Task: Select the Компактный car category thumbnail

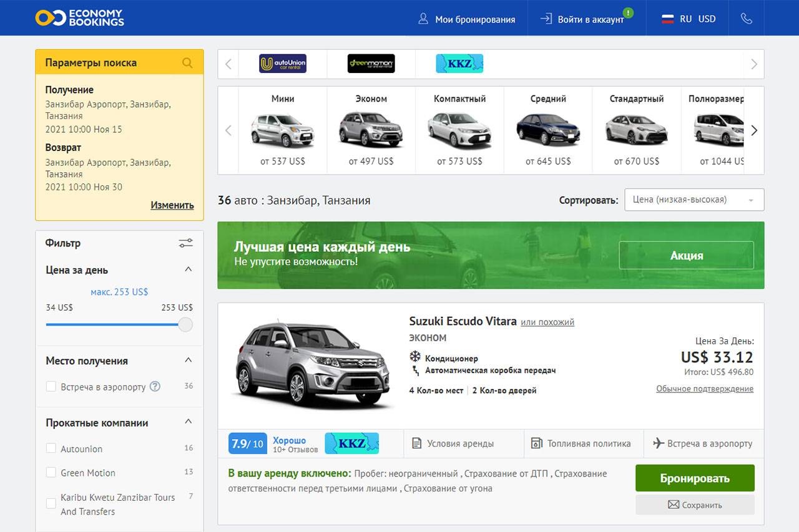Action: click(459, 130)
